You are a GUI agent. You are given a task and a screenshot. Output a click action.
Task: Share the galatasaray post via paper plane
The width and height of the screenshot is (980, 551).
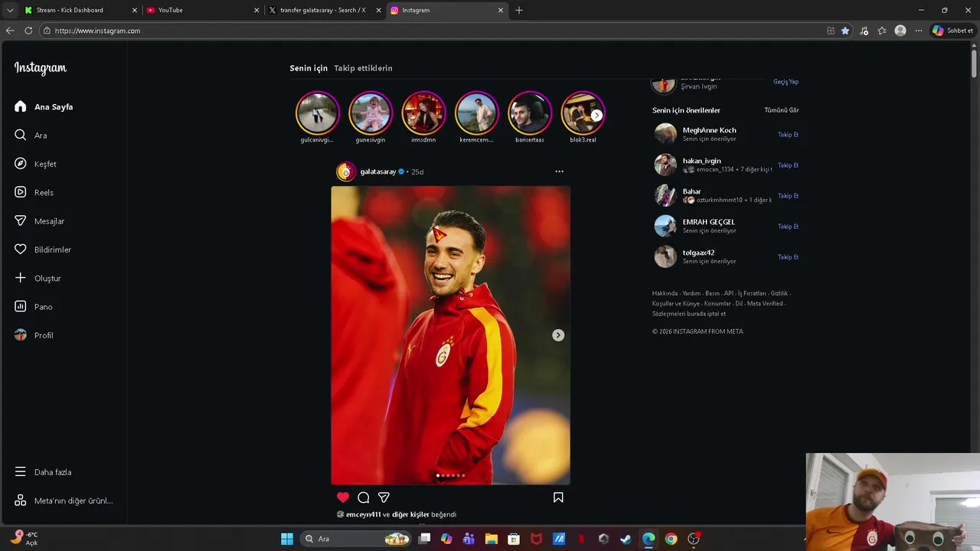tap(384, 497)
